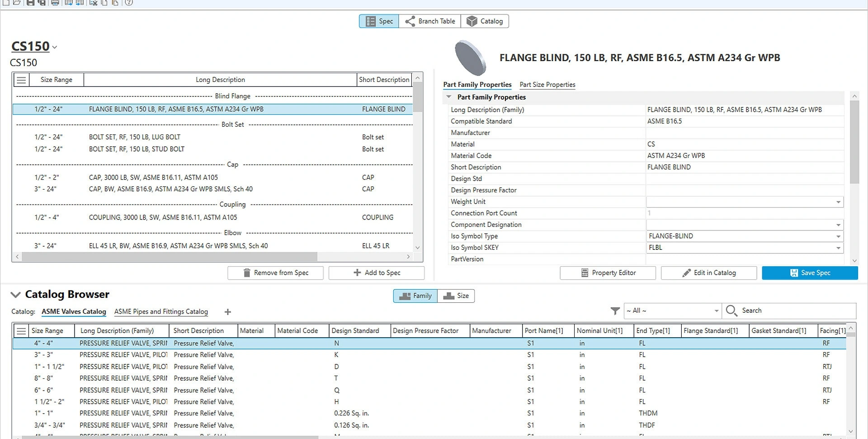Image resolution: width=868 pixels, height=439 pixels.
Task: Switch to the Spec view
Action: [379, 21]
